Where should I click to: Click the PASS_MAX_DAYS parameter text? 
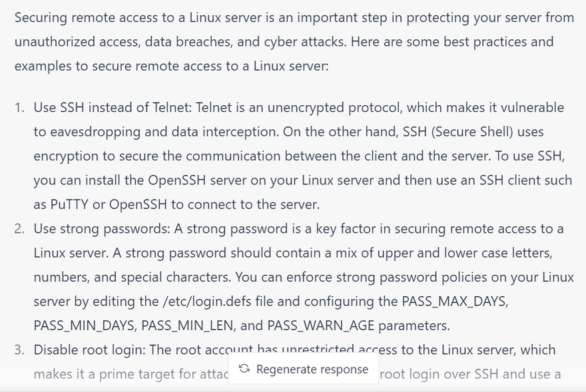coord(455,301)
